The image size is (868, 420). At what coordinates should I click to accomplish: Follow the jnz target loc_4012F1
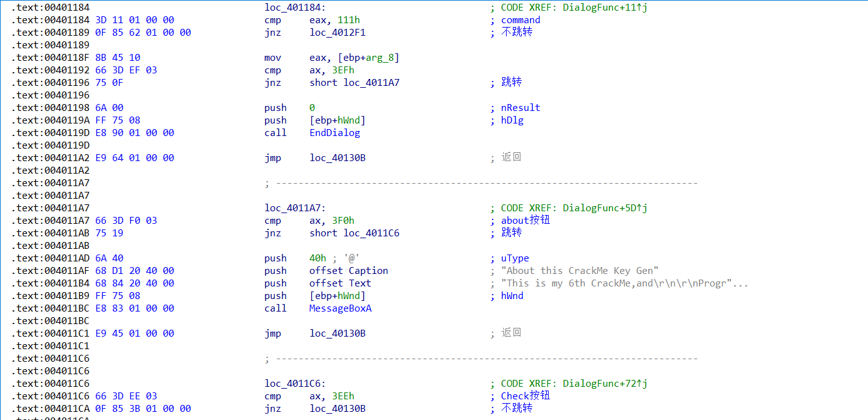[x=337, y=33]
